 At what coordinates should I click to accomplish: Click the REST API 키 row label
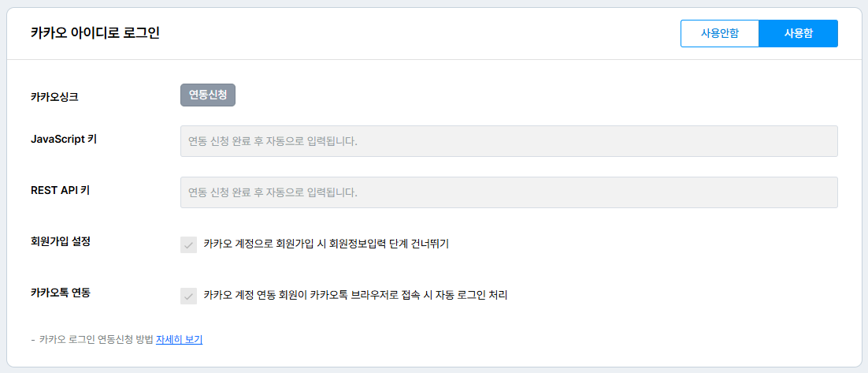61,190
